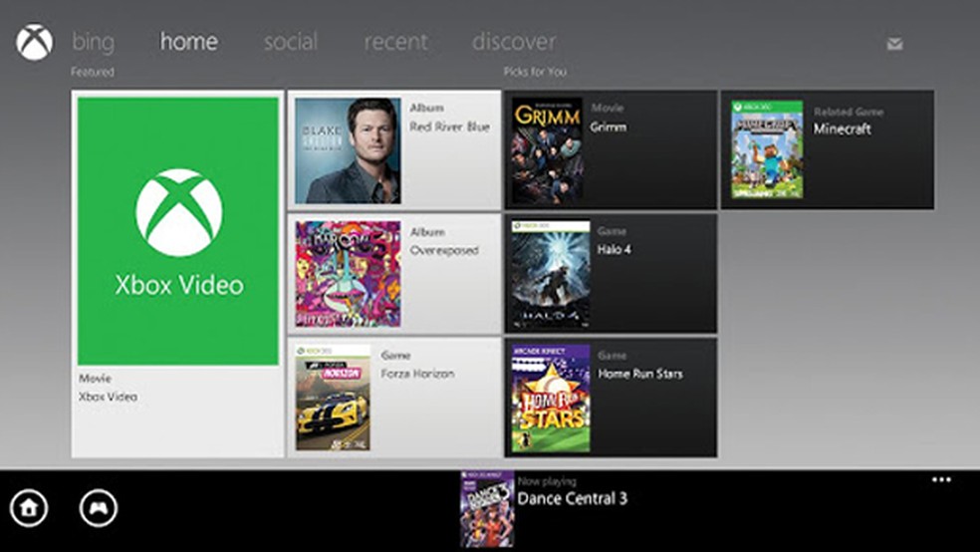980x552 pixels.
Task: Click the 'Grimm' movie title text
Action: click(x=609, y=127)
